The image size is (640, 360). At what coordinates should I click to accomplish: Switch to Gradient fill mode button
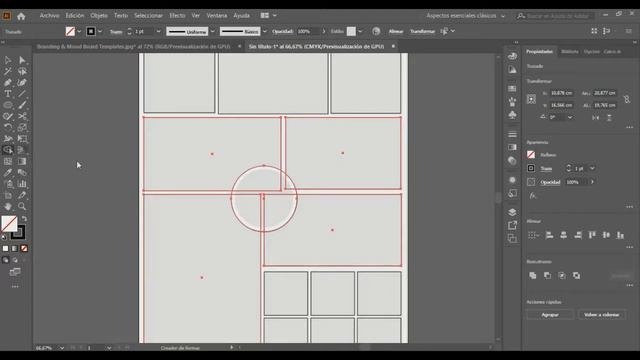point(15,248)
